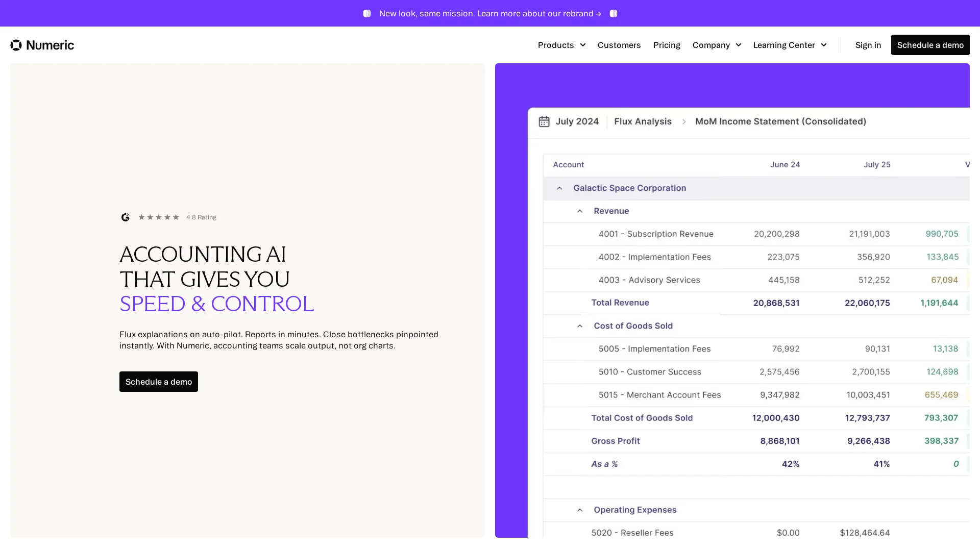Open the Products dropdown menu
Screen dimensions: 980x551
(x=561, y=45)
